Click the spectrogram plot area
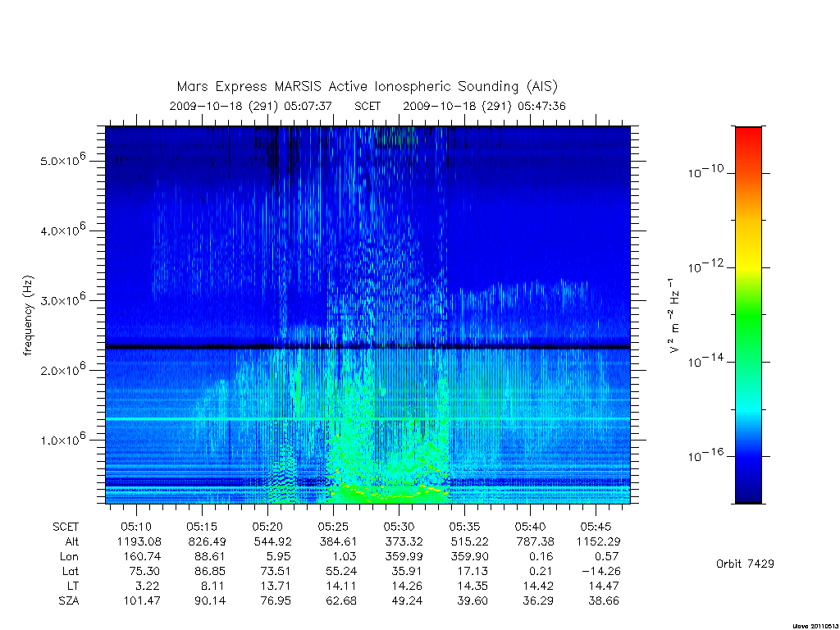Image resolution: width=840 pixels, height=630 pixels. (367, 315)
